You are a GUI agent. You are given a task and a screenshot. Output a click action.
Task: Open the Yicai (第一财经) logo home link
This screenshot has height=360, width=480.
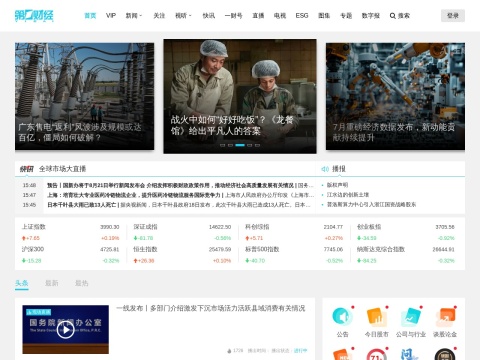(x=34, y=16)
